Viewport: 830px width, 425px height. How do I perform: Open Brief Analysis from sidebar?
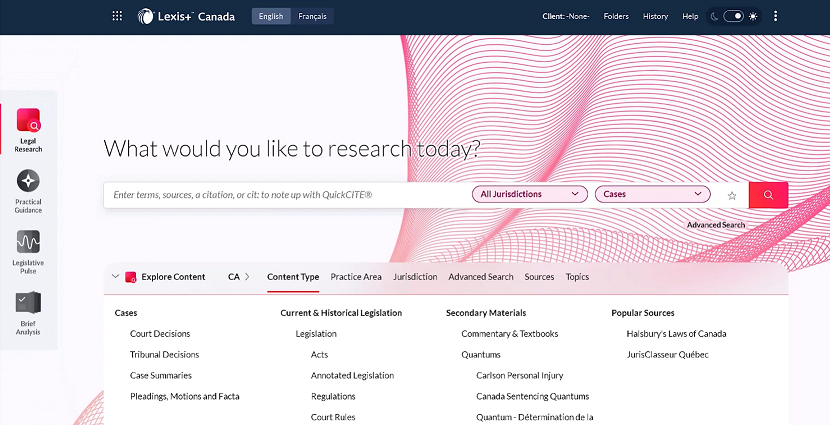coord(28,313)
